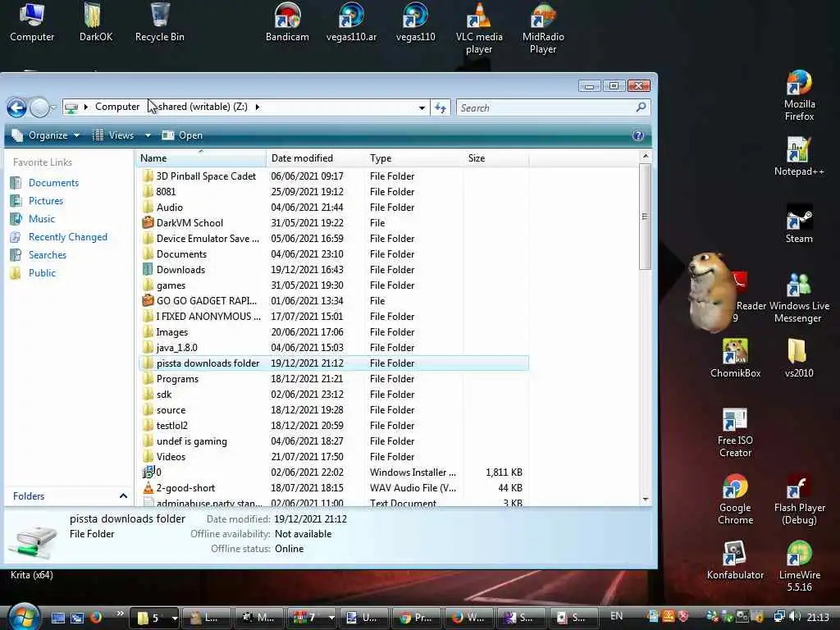Open the DarkOK desktop folder
The height and width of the screenshot is (630, 840).
(x=95, y=22)
